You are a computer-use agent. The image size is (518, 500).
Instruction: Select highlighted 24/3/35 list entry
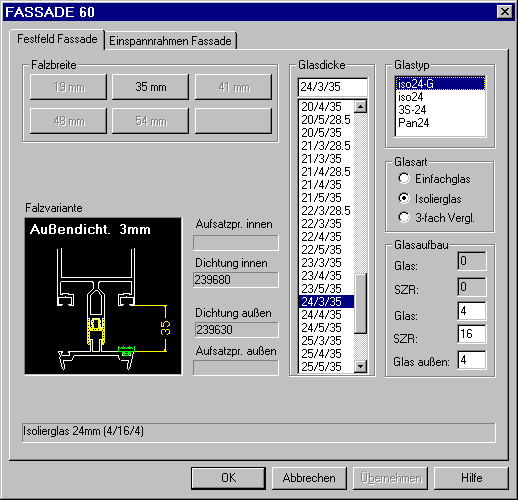tap(326, 302)
